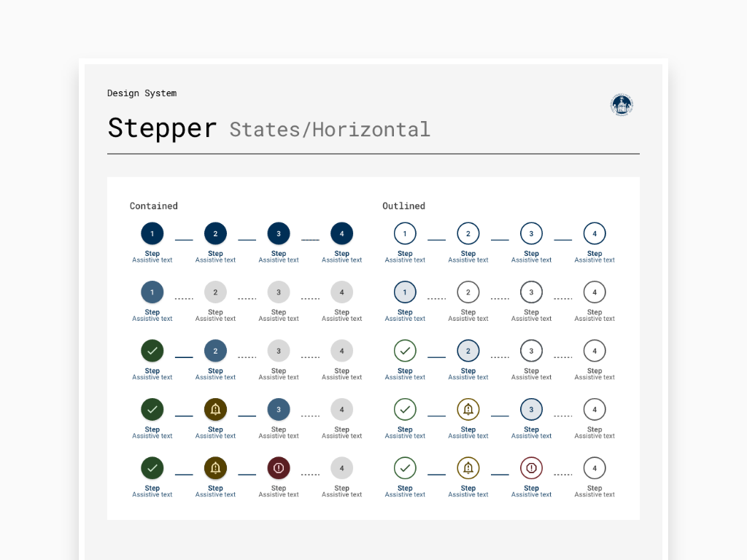The height and width of the screenshot is (560, 747).
Task: Click the Stepper title text
Action: click(x=162, y=128)
